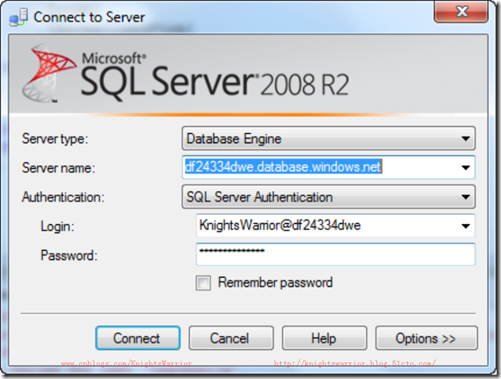Click the cnblogs.com/KnightsWarrior watermark link
This screenshot has width=501, height=379.
126,363
